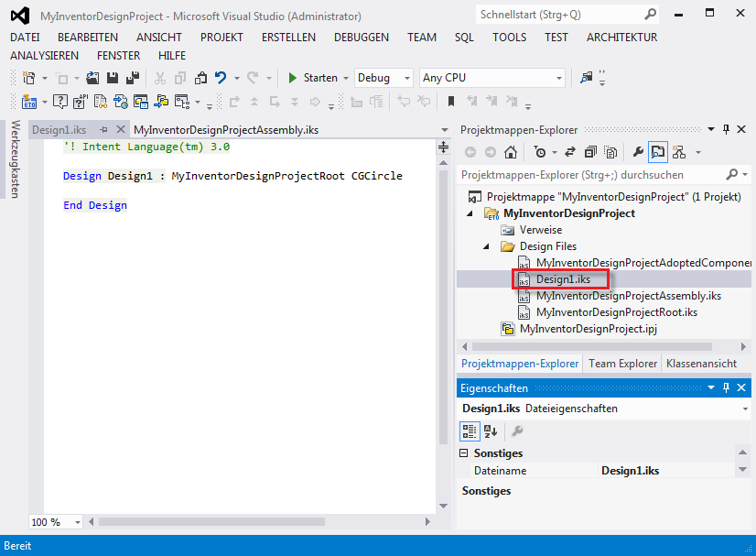Screen dimensions: 756x556
Task: Open the Design1.iks Dateieigenschaften object dropdown
Action: coord(745,409)
